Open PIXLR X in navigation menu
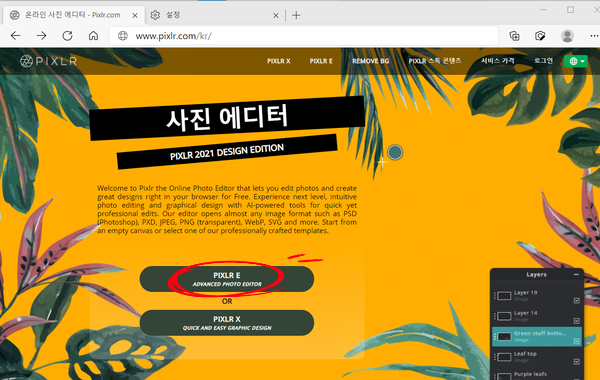Screen dimensions: 600x380 [279, 61]
